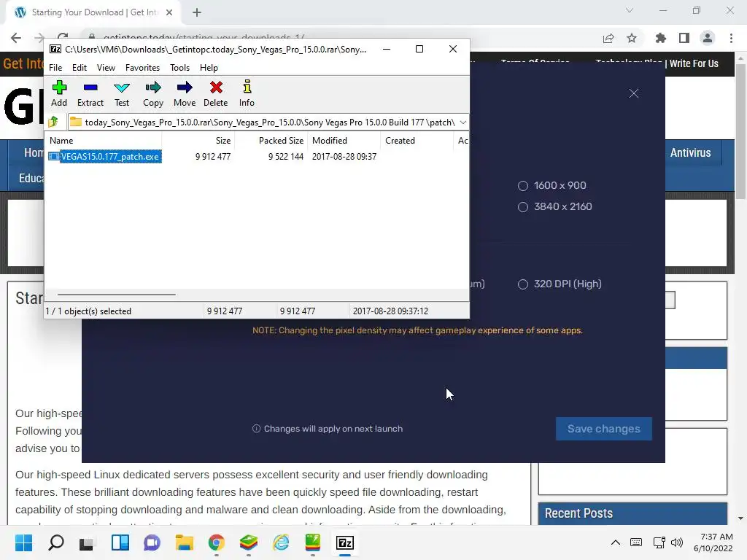Open network status tray icon
This screenshot has width=747, height=560.
pyautogui.click(x=659, y=542)
